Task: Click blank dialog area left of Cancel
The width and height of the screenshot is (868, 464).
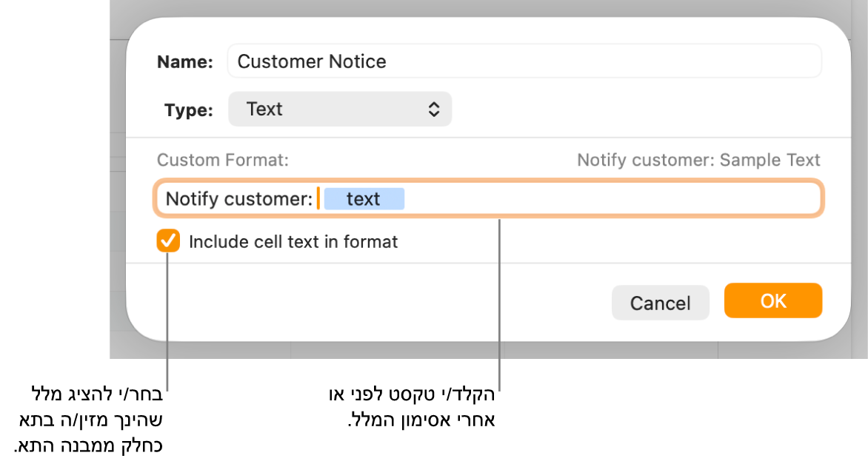Action: pyautogui.click(x=370, y=302)
